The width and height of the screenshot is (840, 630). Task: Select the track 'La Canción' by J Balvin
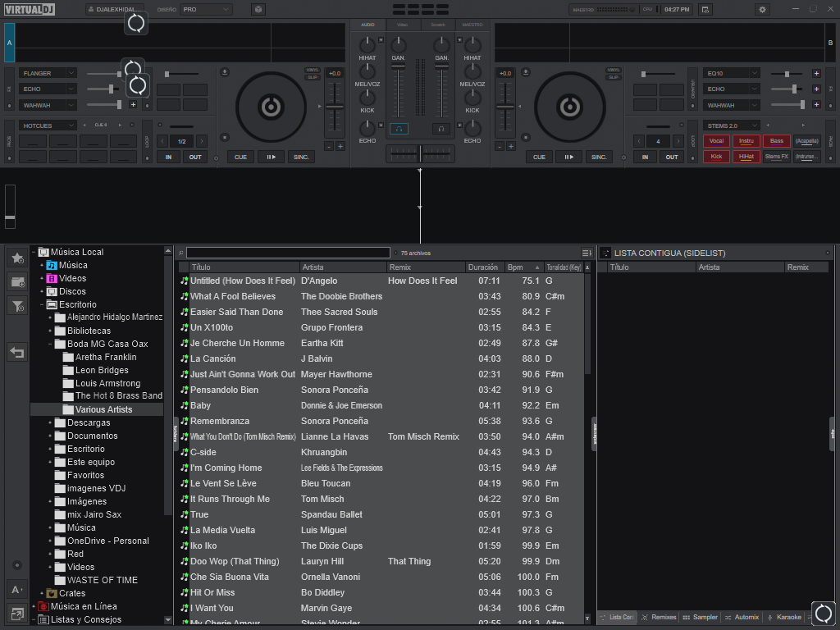click(x=381, y=359)
